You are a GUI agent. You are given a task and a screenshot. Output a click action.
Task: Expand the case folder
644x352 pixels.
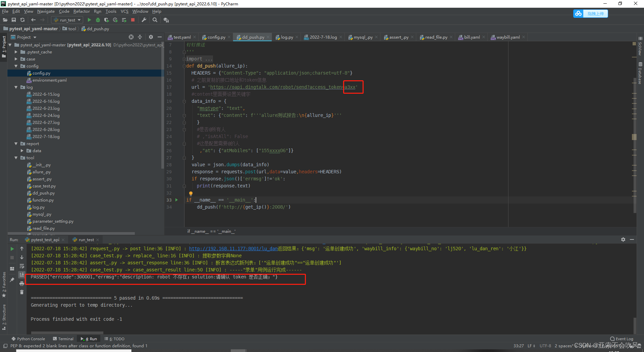16,59
